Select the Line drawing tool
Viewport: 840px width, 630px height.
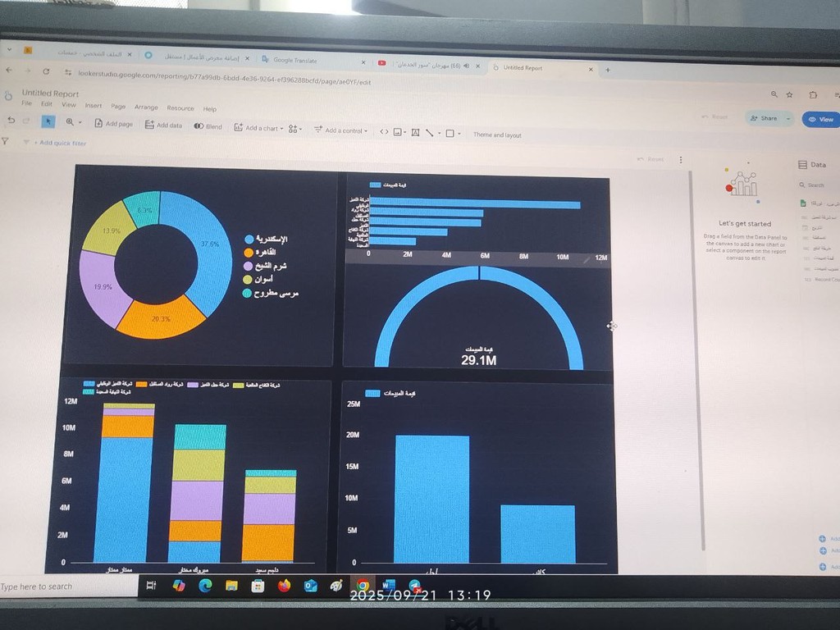430,132
